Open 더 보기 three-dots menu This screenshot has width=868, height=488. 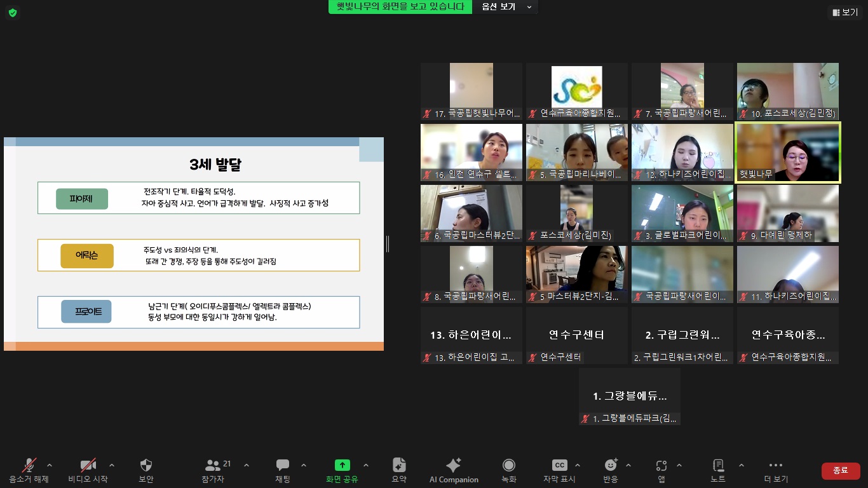tap(776, 470)
